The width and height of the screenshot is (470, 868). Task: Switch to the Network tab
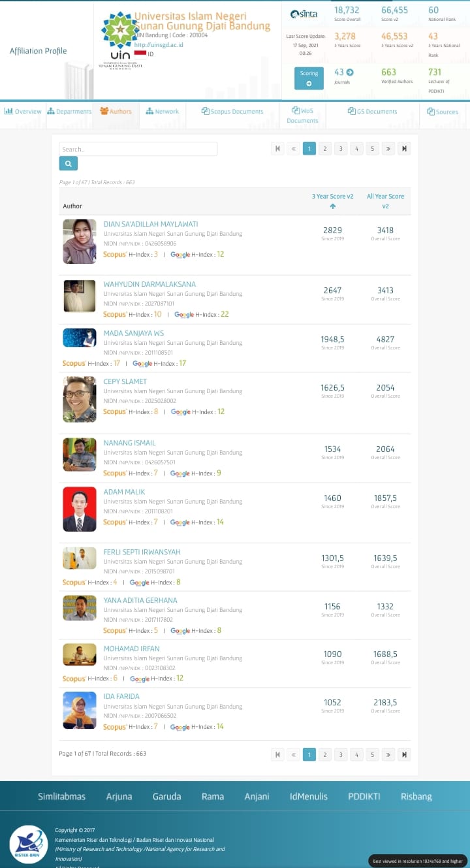[x=162, y=112]
